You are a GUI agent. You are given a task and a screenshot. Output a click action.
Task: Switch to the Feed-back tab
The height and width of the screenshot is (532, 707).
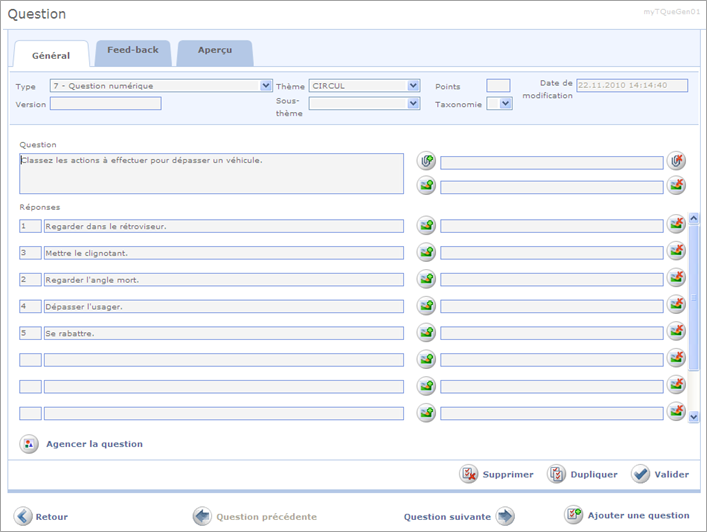133,51
